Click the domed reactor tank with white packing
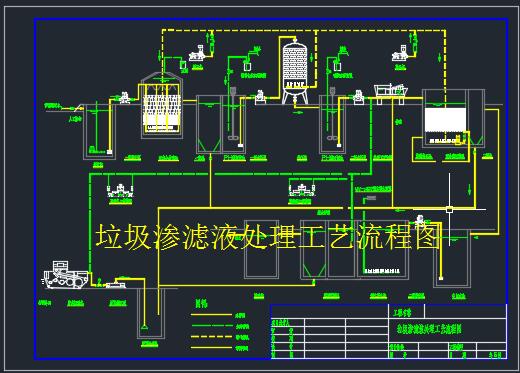The height and width of the screenshot is (373, 520). (x=162, y=104)
